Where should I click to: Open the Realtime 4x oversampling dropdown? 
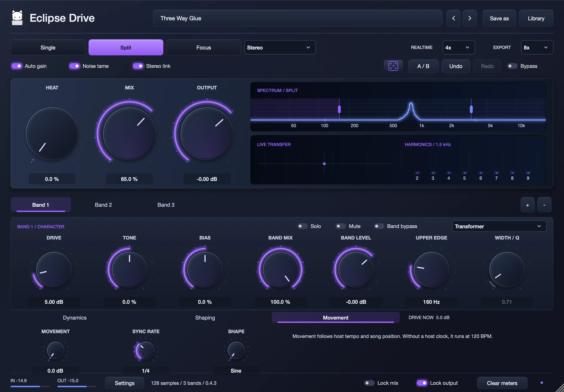(458, 47)
